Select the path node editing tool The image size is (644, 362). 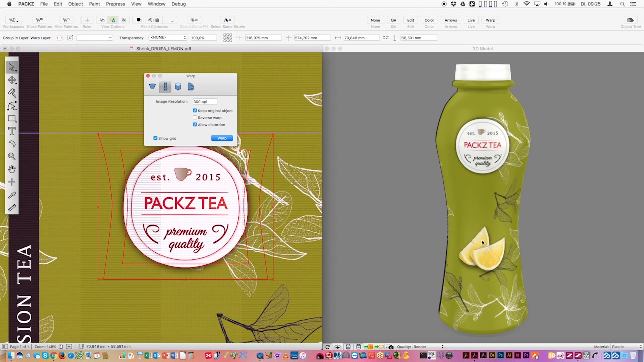(x=12, y=106)
